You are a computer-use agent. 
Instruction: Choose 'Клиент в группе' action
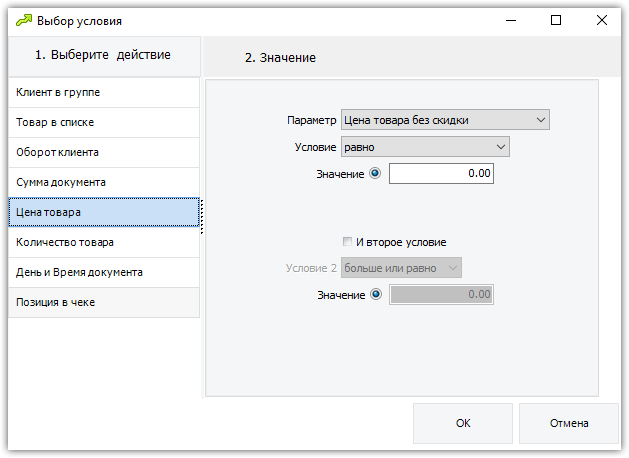(104, 92)
